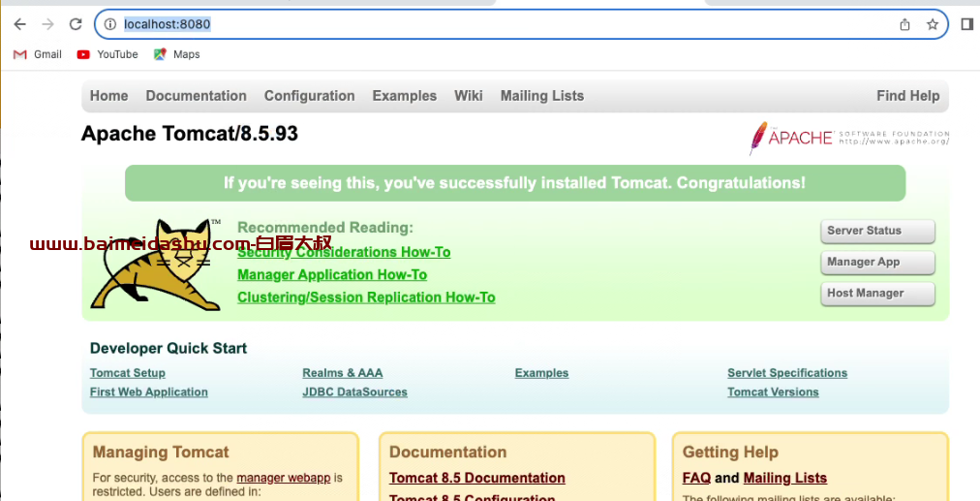The image size is (980, 501).
Task: Click the Server Status button
Action: pyautogui.click(x=877, y=231)
